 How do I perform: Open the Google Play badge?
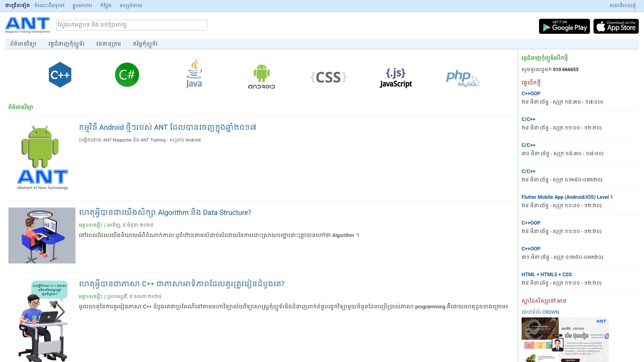tap(564, 26)
